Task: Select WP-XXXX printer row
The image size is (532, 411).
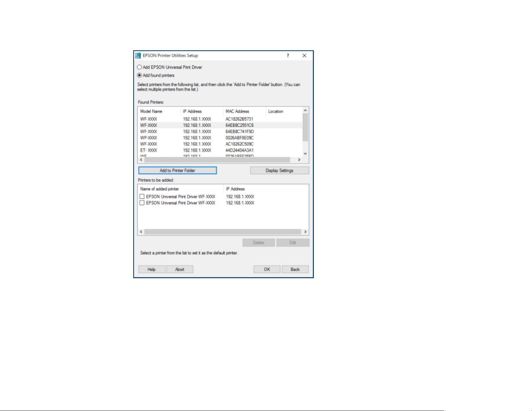Action: (220, 138)
